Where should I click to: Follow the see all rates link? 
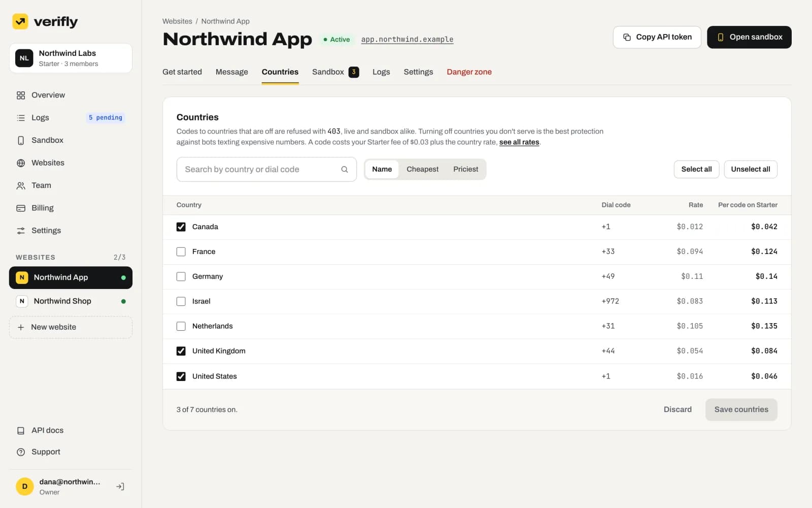tap(519, 142)
